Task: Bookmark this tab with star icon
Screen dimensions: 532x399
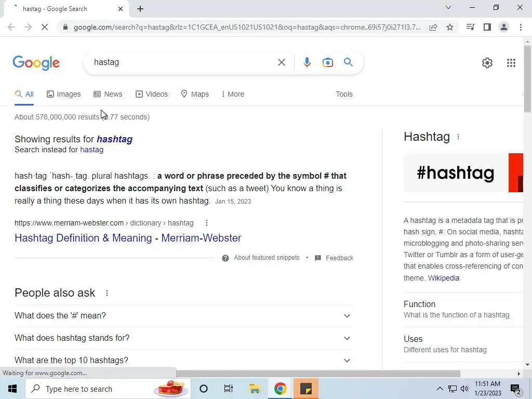Action: pos(450,27)
